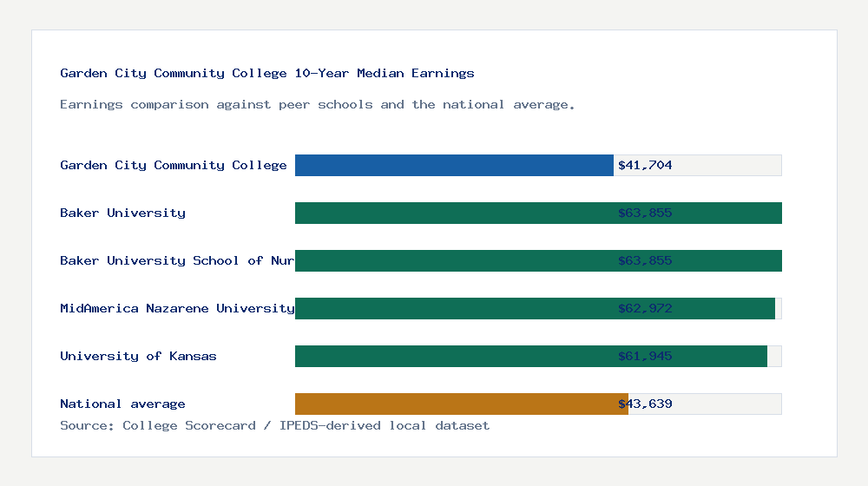This screenshot has height=486, width=868.
Task: Click the $61,945 value
Action: click(x=645, y=356)
